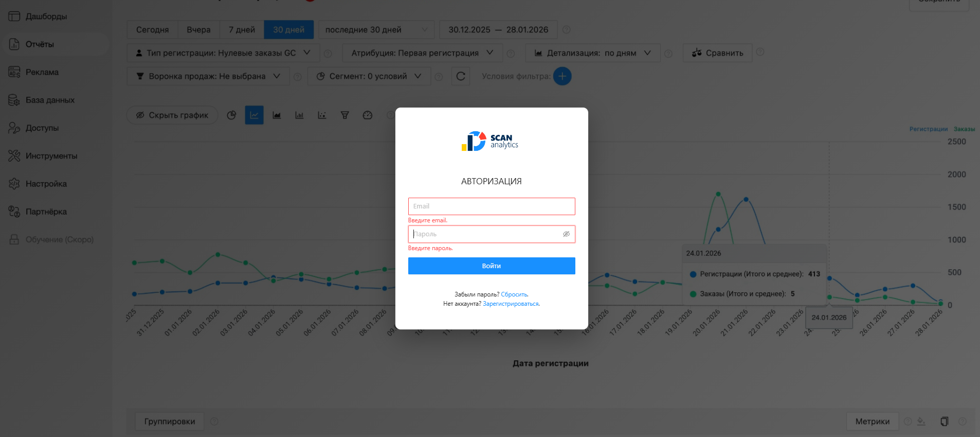
Task: Expand the последние 30 дней dropdown
Action: (376, 30)
